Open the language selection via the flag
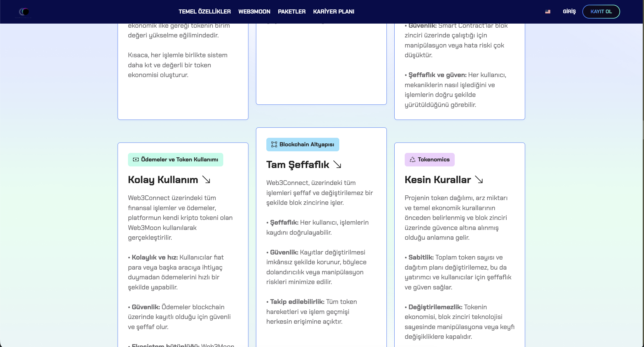 [548, 12]
